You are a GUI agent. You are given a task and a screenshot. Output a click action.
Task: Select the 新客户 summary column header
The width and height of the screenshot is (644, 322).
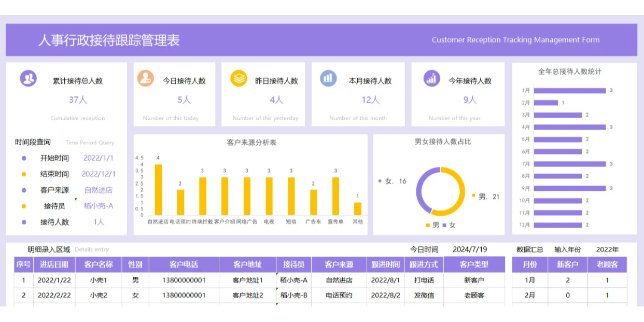(x=567, y=264)
